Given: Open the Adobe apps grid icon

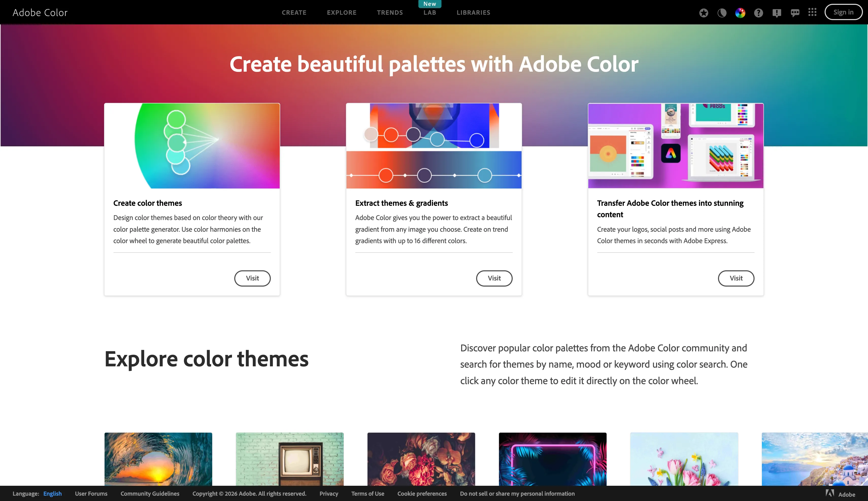Looking at the screenshot, I should pyautogui.click(x=812, y=12).
